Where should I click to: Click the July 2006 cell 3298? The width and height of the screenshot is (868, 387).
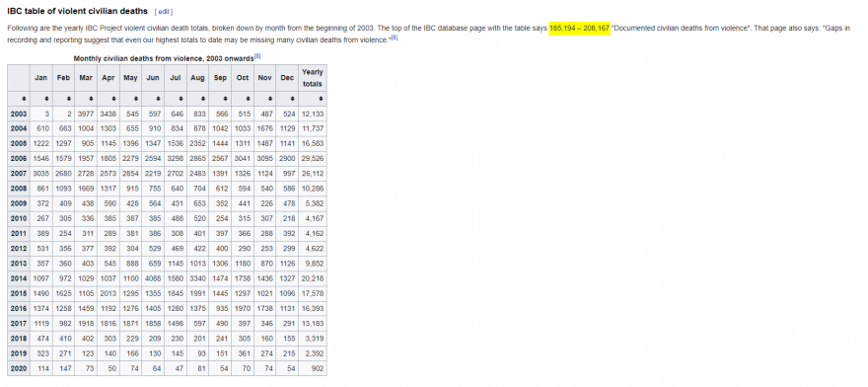(x=176, y=159)
